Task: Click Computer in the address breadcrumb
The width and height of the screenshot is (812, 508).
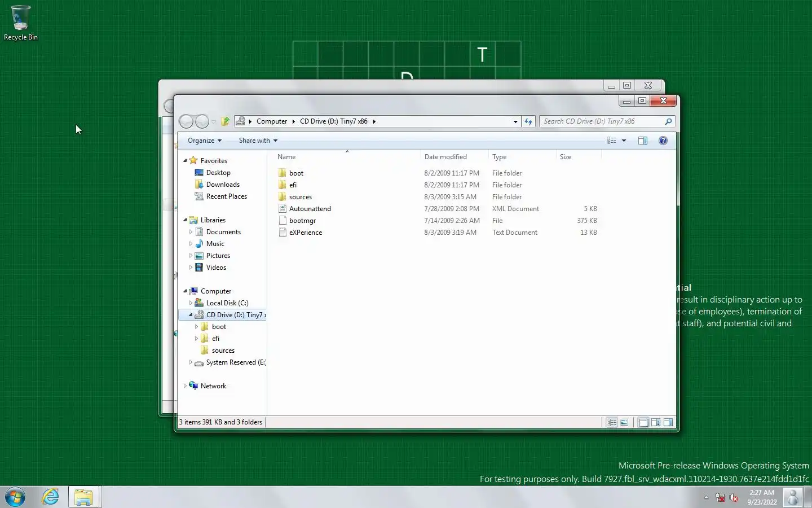Action: [272, 121]
